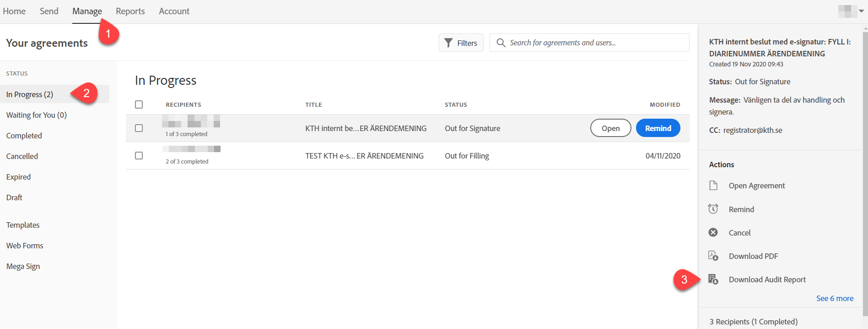Viewport: 868px width, 329px height.
Task: Show Completed agreements
Action: click(x=24, y=136)
